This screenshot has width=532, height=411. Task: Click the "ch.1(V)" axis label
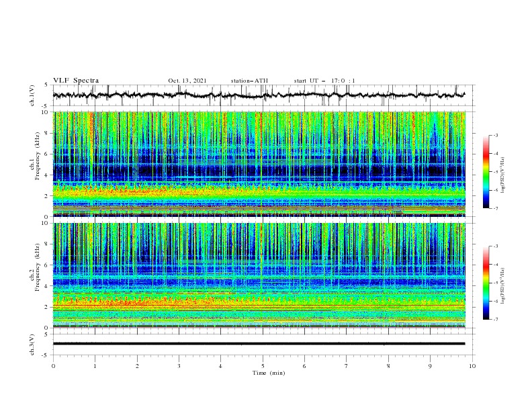[x=32, y=95]
